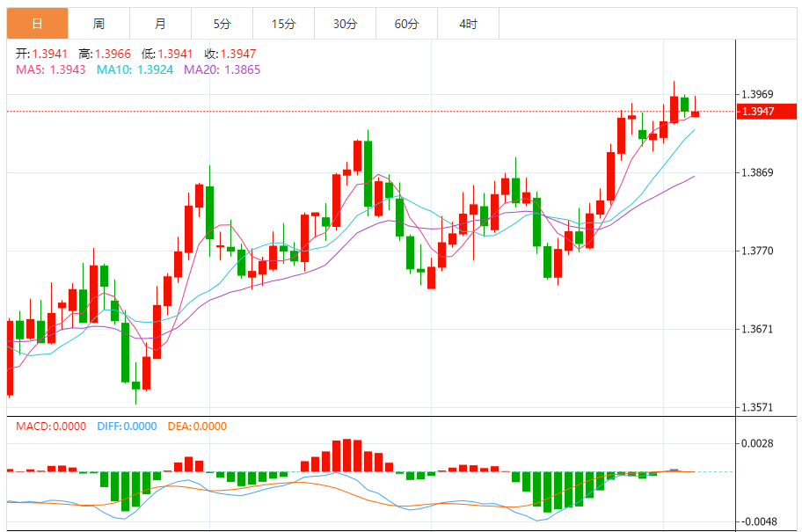Switch to the 周 weekly tab
The height and width of the screenshot is (532, 802).
(98, 24)
